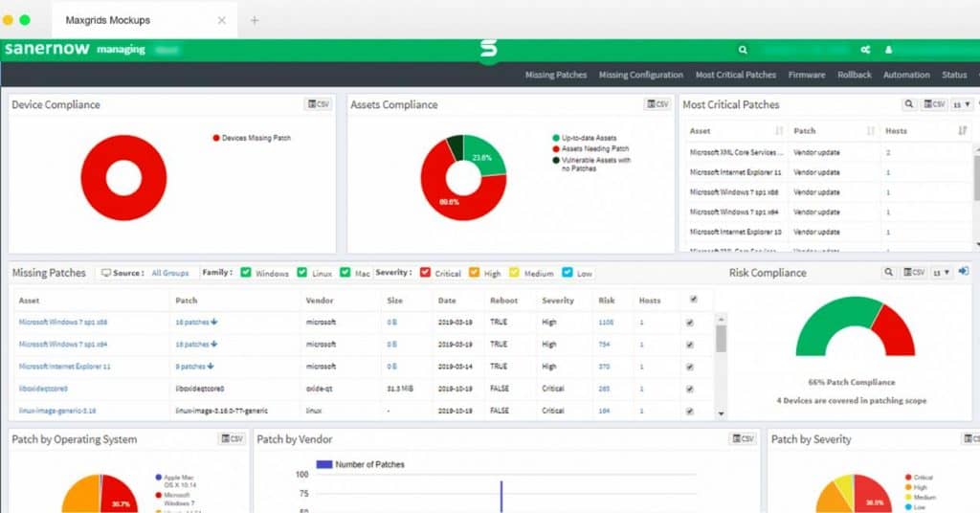Open rows-per-page dropdown in Most Critical Patches
The height and width of the screenshot is (513, 980).
point(961,104)
